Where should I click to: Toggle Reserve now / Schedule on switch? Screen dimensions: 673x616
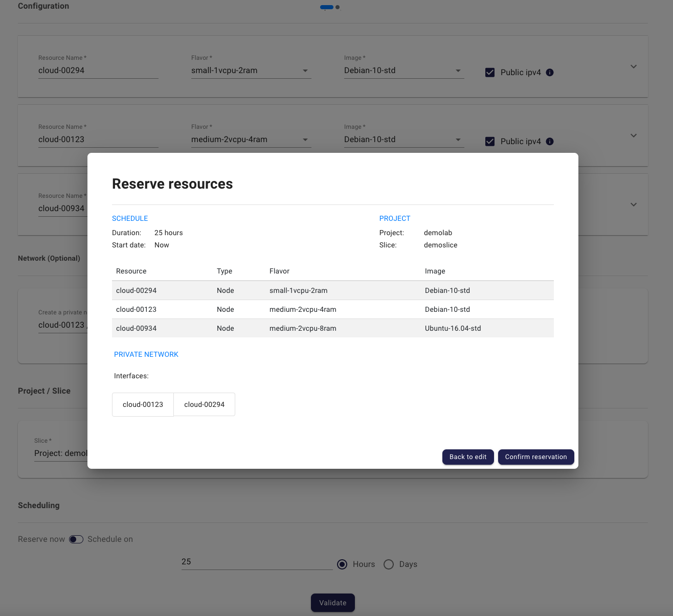(x=76, y=539)
